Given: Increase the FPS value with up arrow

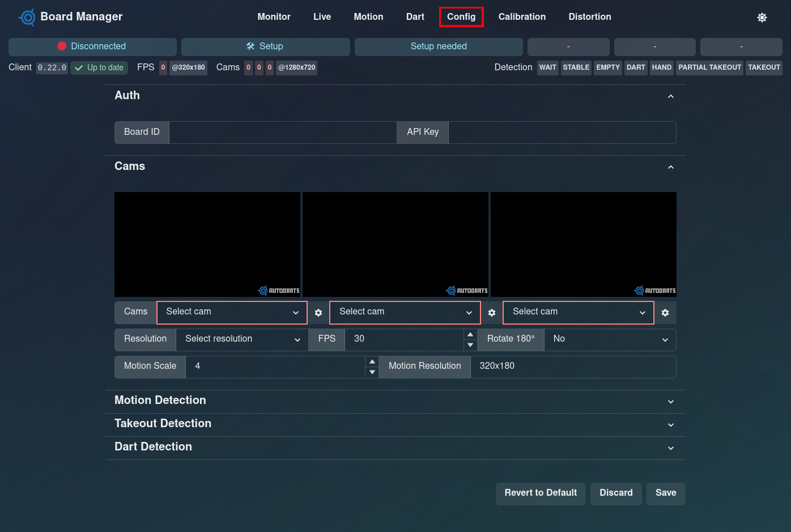Looking at the screenshot, I should (470, 334).
